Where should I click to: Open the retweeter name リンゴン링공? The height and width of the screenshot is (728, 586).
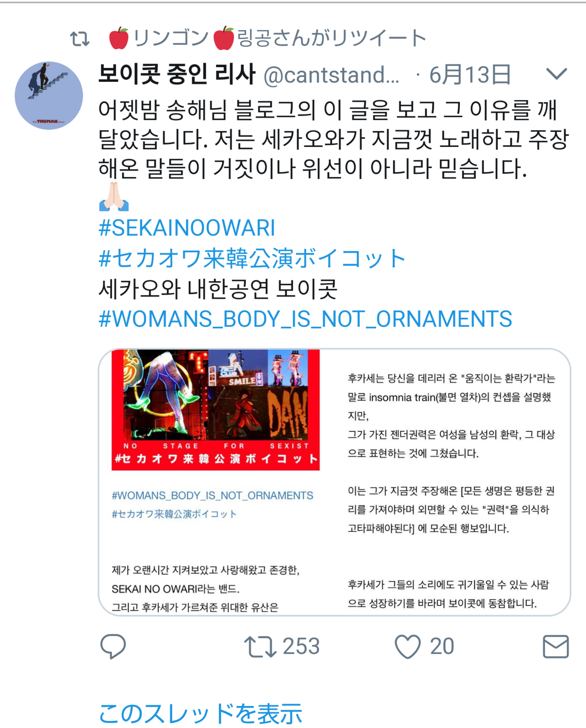click(x=172, y=38)
